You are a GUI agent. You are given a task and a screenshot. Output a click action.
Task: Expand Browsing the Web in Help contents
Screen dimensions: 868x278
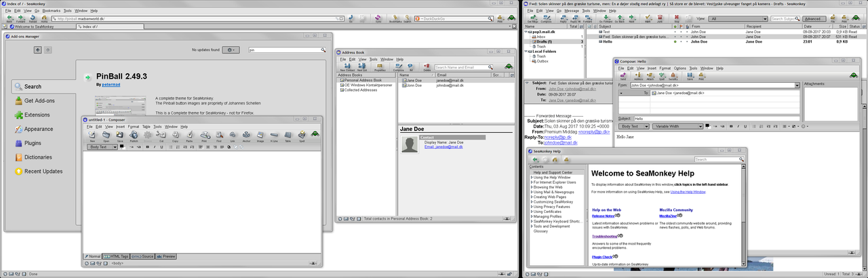[532, 186]
